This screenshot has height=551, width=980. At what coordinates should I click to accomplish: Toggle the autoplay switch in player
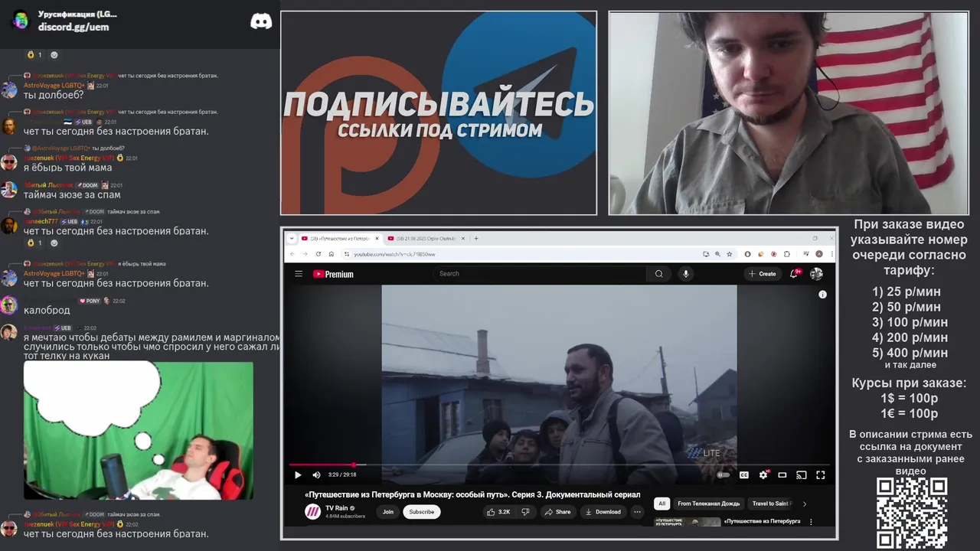tap(723, 475)
